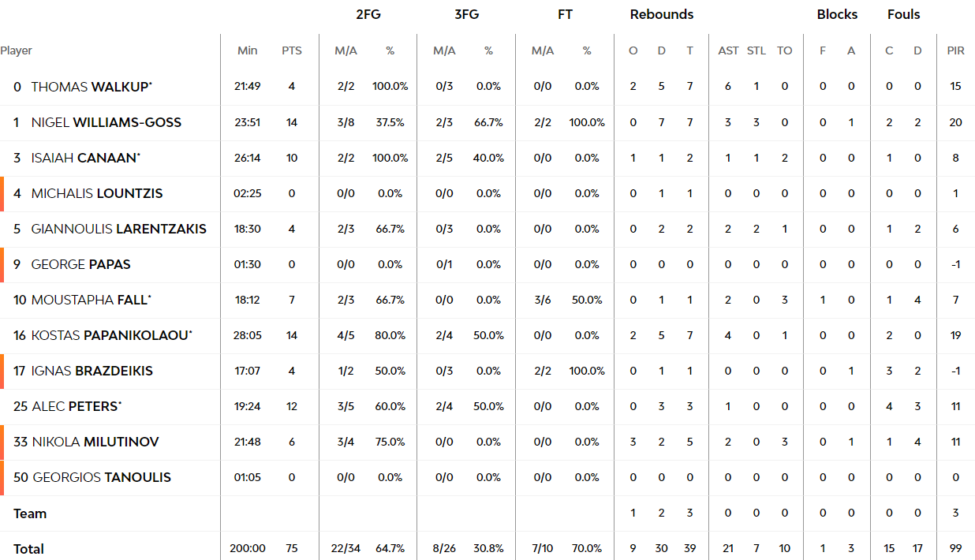Click the orange marker beside George Papas

[2, 264]
